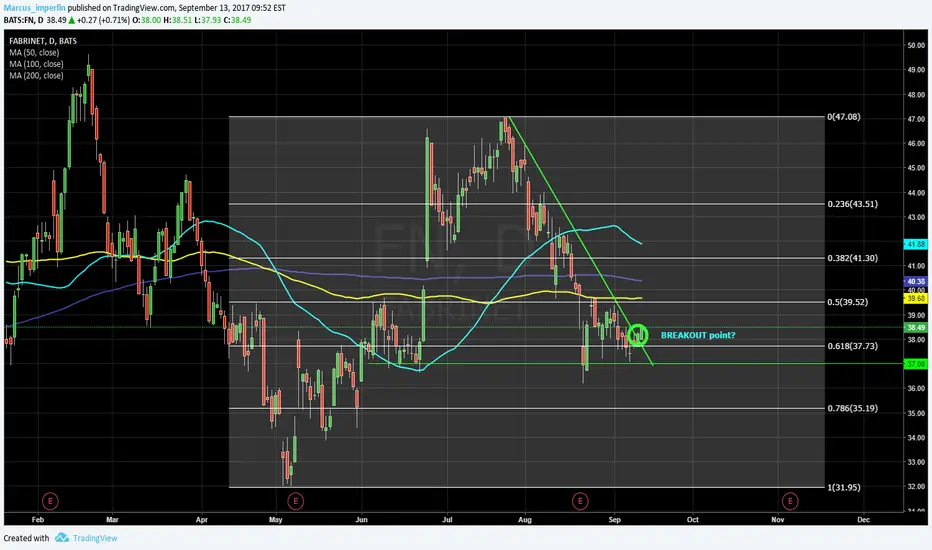
Task: Click the C:38.49 close value
Action: click(x=237, y=20)
